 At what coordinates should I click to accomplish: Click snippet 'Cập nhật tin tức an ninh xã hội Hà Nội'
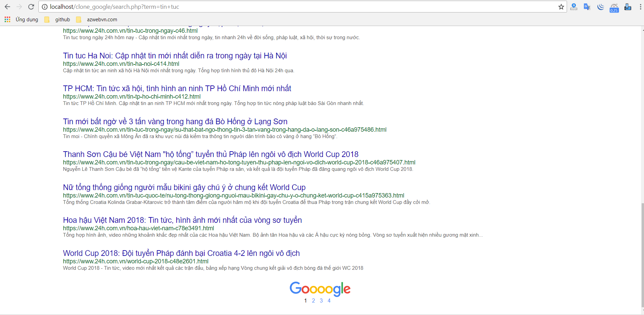(179, 71)
